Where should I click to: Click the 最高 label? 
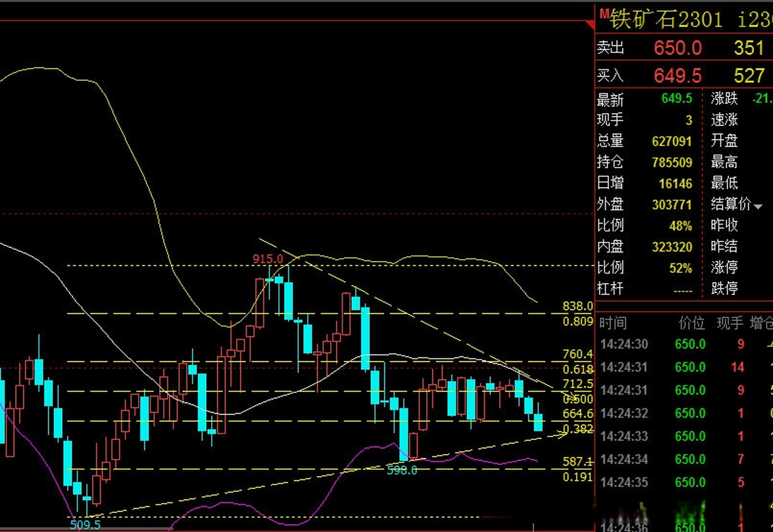pos(724,162)
